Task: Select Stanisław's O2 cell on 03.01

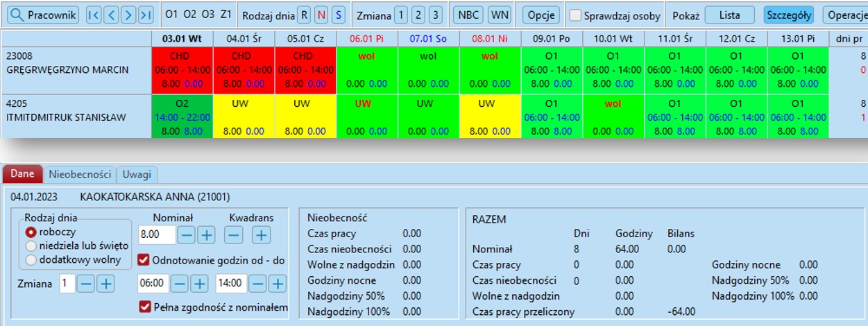Action: pos(182,117)
